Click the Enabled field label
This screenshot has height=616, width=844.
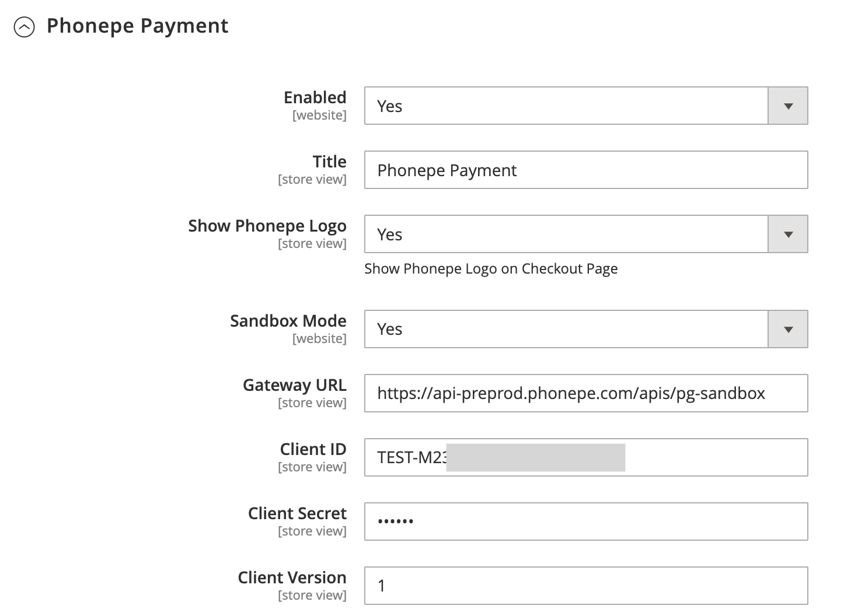(315, 97)
